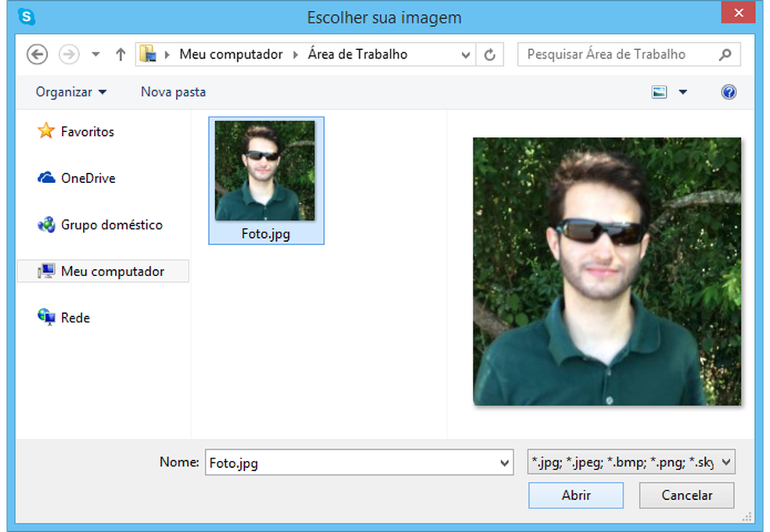Click the Meu computador monitor icon
Viewport: 770px width, 532px height.
coord(46,271)
